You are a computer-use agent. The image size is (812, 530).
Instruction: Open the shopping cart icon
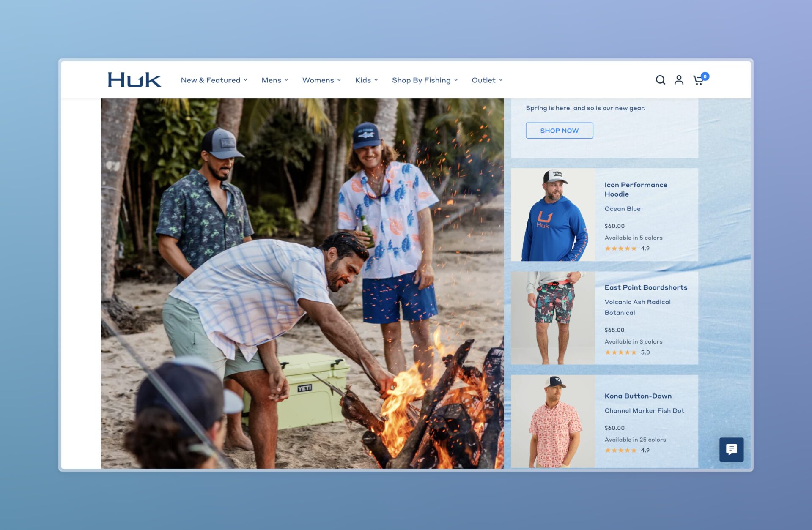699,80
